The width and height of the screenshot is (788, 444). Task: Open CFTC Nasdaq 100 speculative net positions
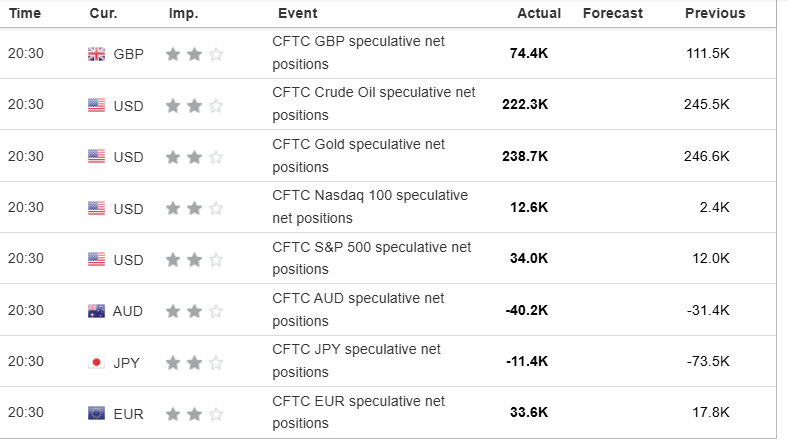tap(370, 207)
